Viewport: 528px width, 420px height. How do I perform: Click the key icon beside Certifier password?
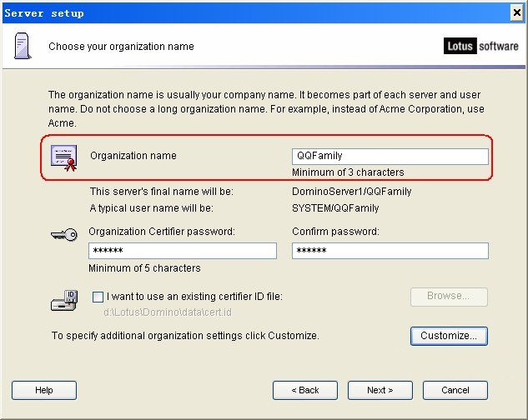[64, 234]
